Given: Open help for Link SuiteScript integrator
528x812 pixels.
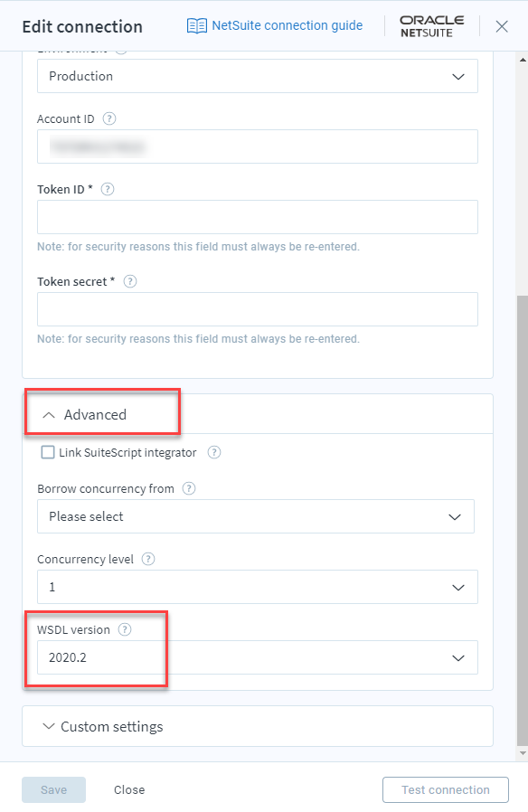Looking at the screenshot, I should 214,452.
